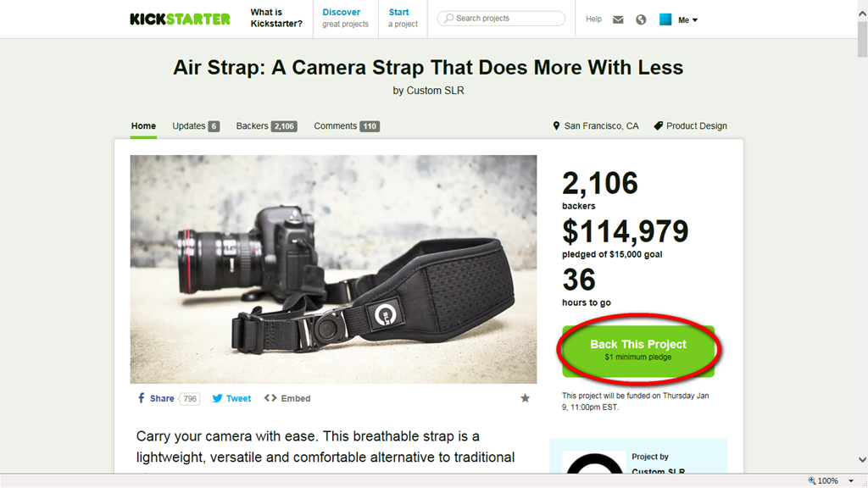This screenshot has height=488, width=868.
Task: Open the Embed code option
Action: (x=287, y=398)
